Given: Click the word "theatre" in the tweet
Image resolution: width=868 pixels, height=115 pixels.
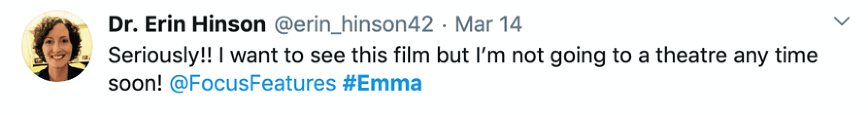Looking at the screenshot, I should (691, 55).
